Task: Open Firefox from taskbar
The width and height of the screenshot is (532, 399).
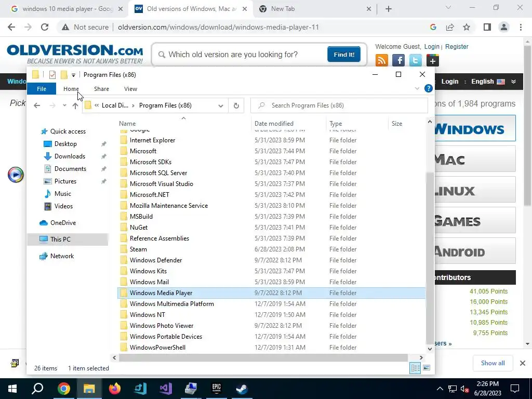Action: tap(114, 389)
